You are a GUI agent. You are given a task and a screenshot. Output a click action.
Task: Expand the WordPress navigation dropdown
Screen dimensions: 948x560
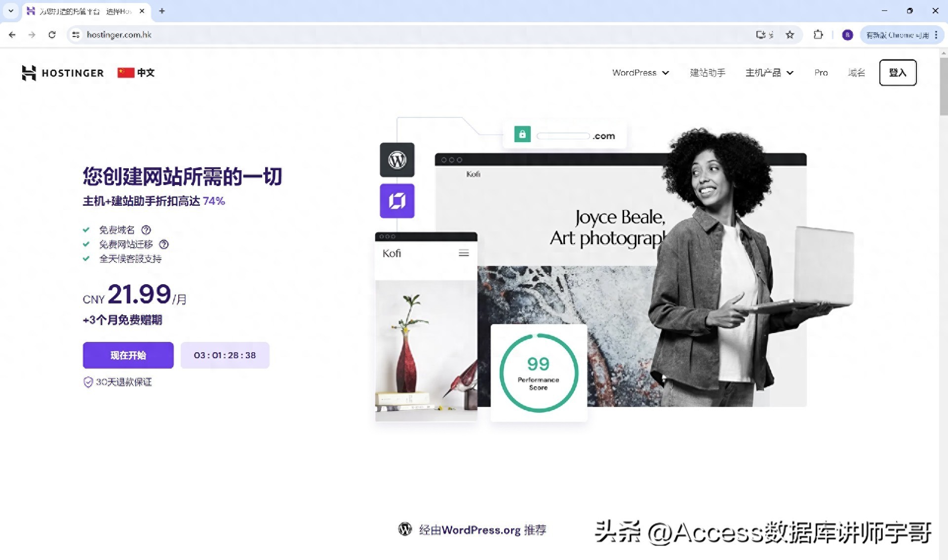pyautogui.click(x=640, y=73)
